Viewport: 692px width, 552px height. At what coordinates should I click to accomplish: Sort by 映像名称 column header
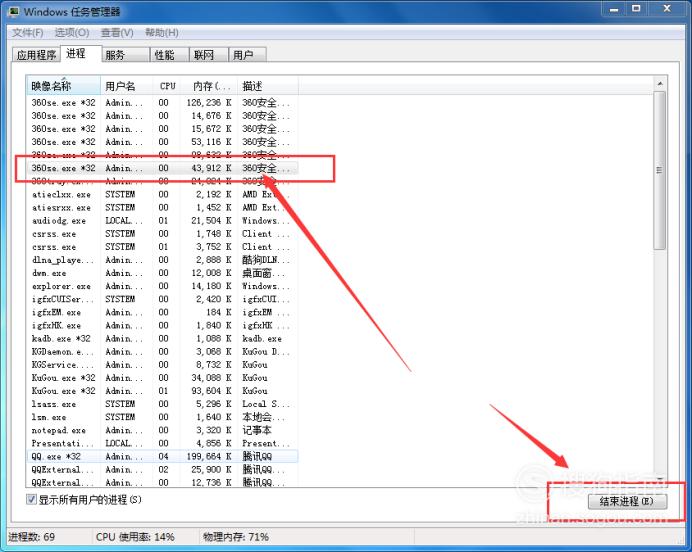[63, 86]
